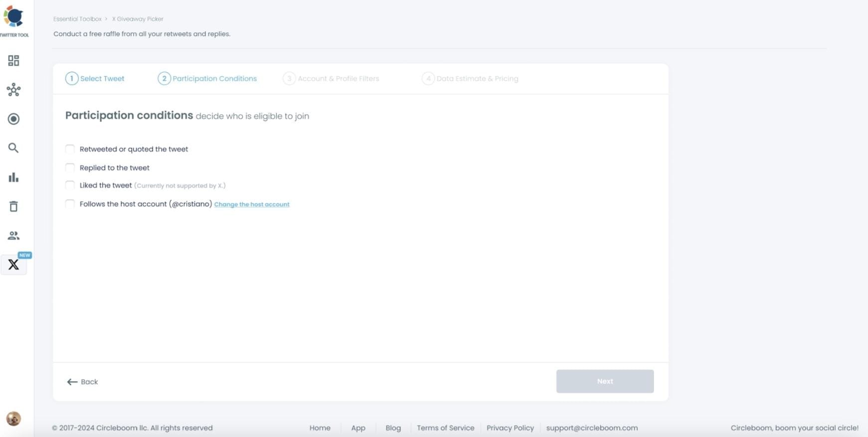Open the bar chart analytics icon
This screenshot has height=437, width=868.
[13, 177]
